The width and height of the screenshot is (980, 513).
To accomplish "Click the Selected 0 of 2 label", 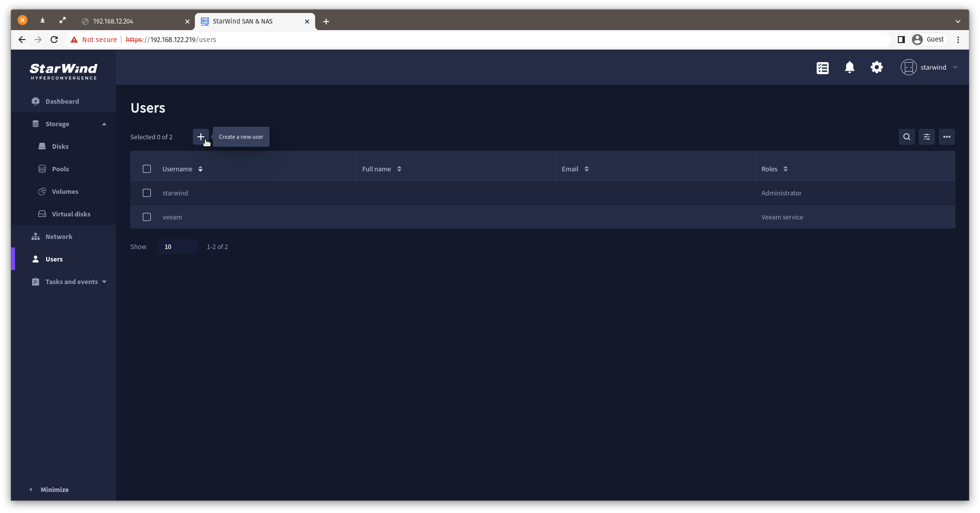I will point(151,137).
